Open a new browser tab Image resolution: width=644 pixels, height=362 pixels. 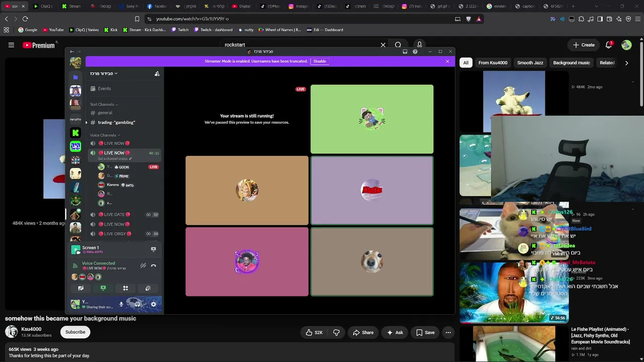(573, 6)
